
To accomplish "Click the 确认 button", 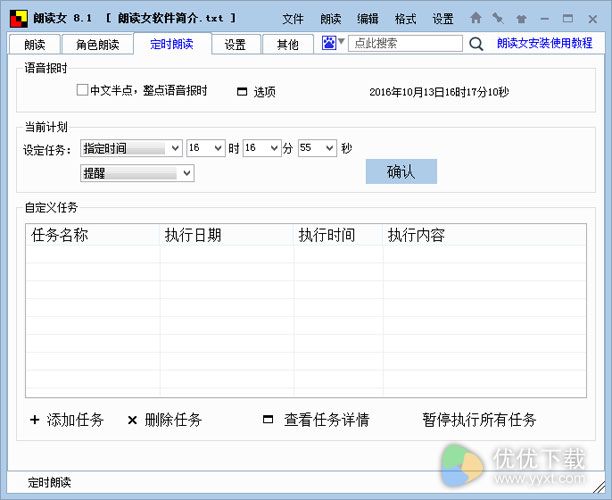I will tap(401, 171).
